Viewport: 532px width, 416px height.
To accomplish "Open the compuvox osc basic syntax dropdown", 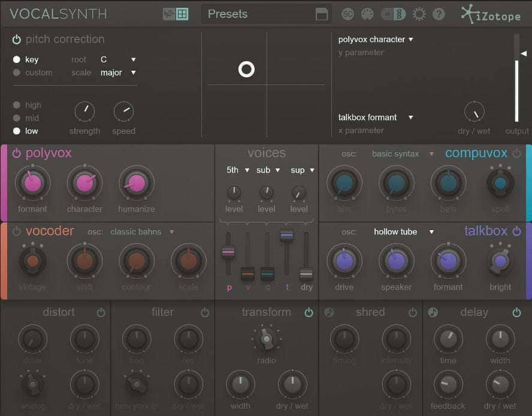I will coord(403,154).
